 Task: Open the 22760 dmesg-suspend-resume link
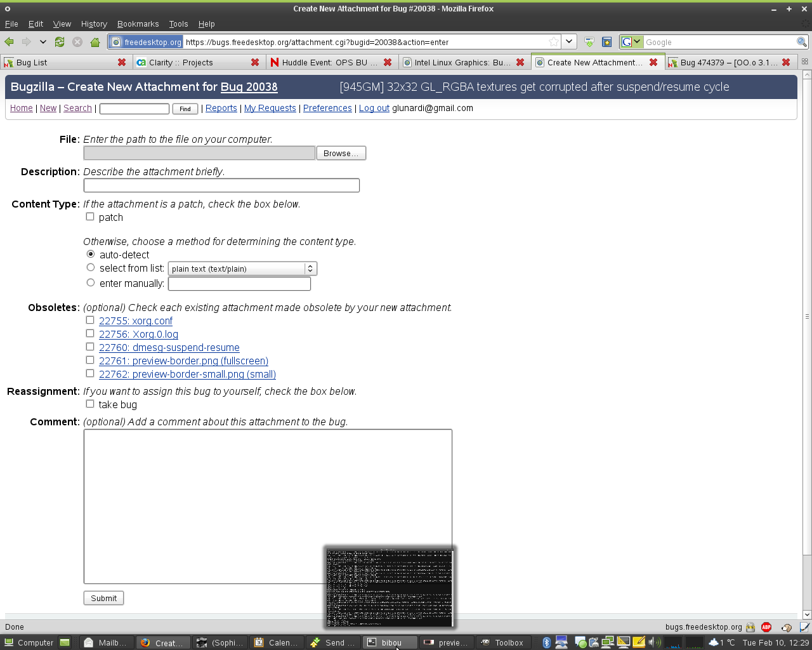tap(169, 347)
